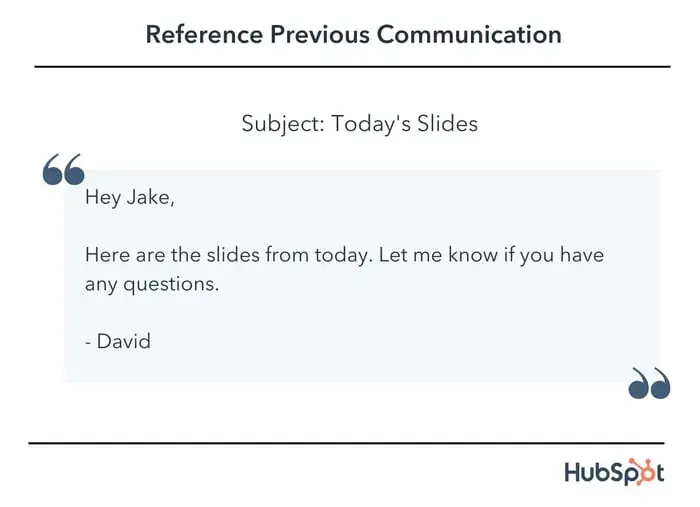Click the "- David" signature
Image resolution: width=700 pixels, height=507 pixels.
(x=117, y=341)
